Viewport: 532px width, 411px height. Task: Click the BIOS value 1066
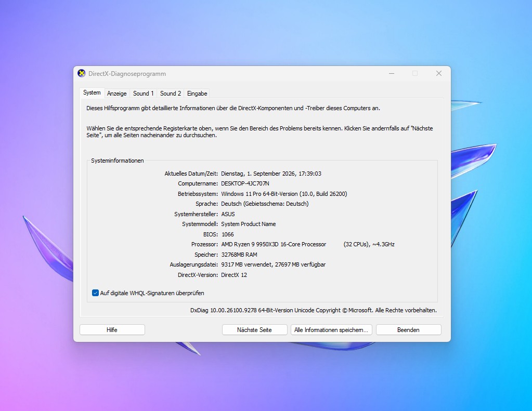(228, 234)
